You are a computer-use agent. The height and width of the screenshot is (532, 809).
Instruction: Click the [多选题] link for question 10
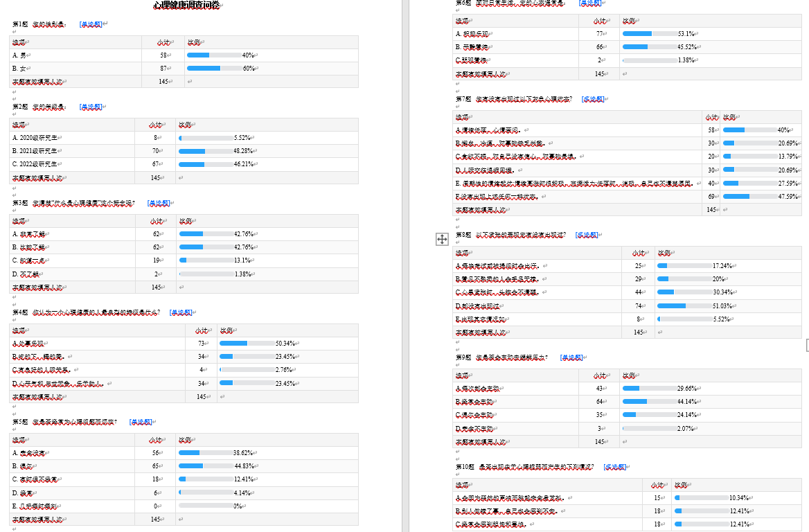click(x=614, y=467)
